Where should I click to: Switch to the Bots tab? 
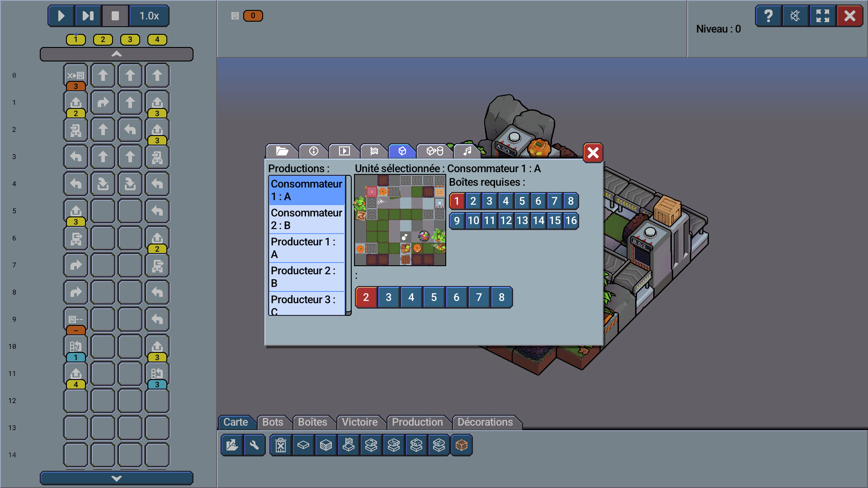[273, 422]
